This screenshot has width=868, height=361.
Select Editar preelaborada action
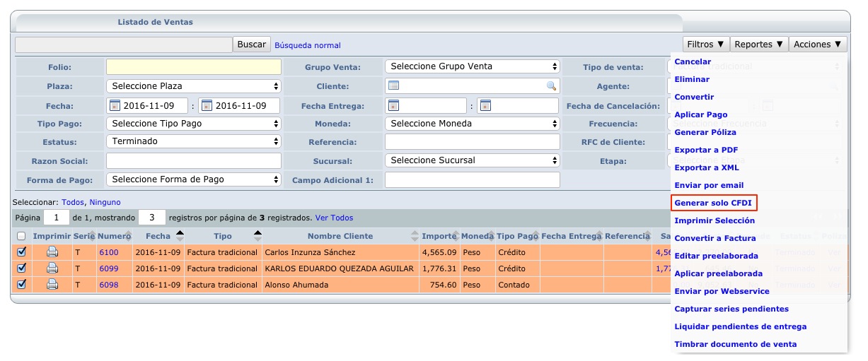717,256
